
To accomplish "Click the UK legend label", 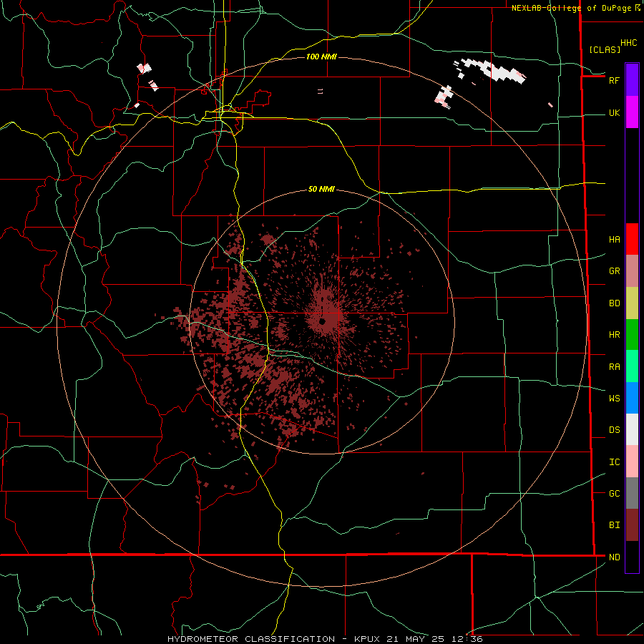I will pos(614,112).
